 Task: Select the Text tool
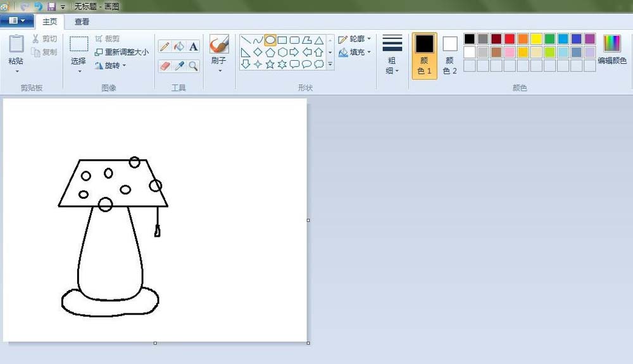193,47
